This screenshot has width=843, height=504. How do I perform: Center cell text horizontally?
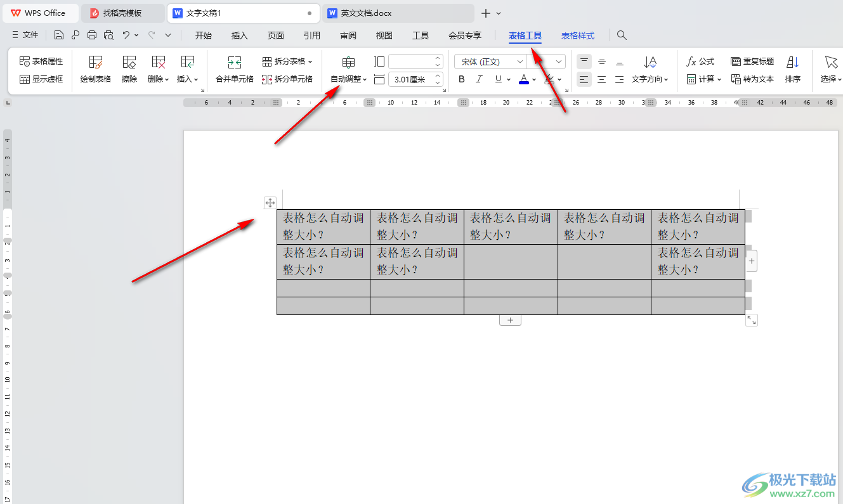pos(602,79)
